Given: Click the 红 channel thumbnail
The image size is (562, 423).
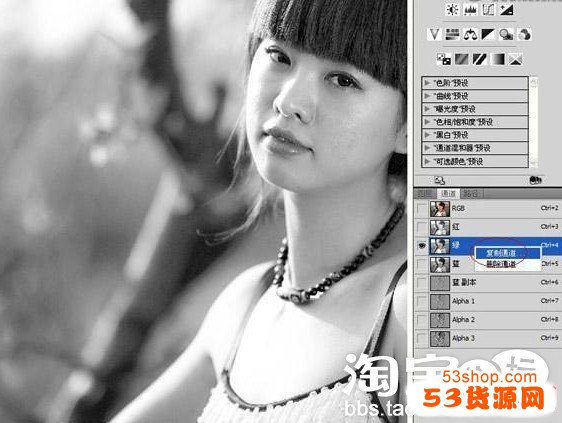Looking at the screenshot, I should pyautogui.click(x=440, y=227).
